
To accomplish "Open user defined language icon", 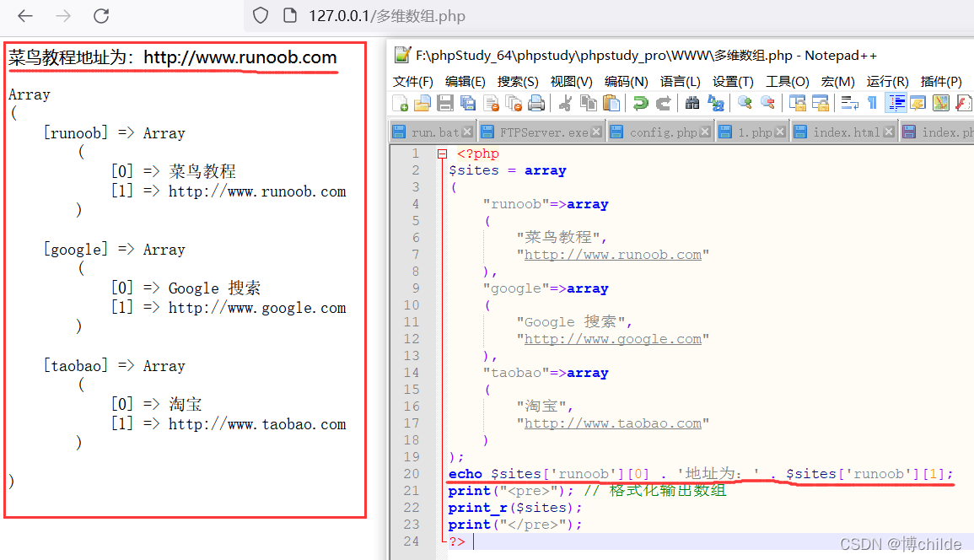I will [918, 103].
